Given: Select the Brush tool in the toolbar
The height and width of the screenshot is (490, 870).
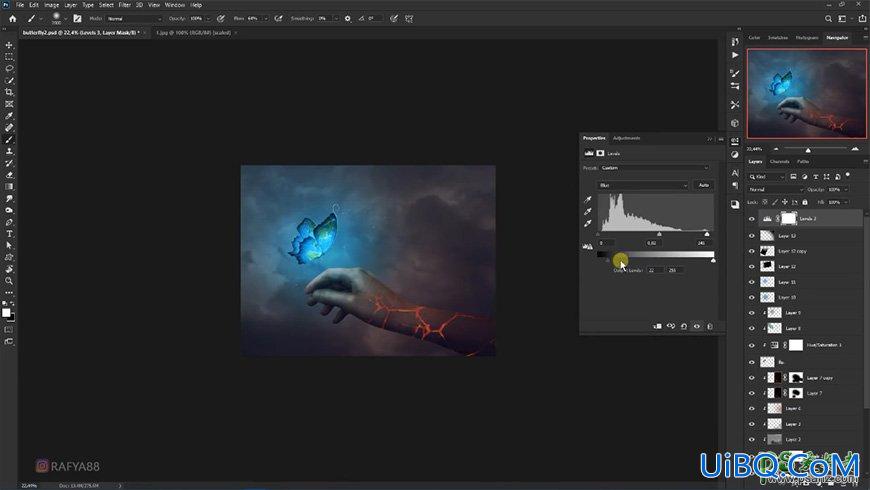Looking at the screenshot, I should click(x=9, y=139).
